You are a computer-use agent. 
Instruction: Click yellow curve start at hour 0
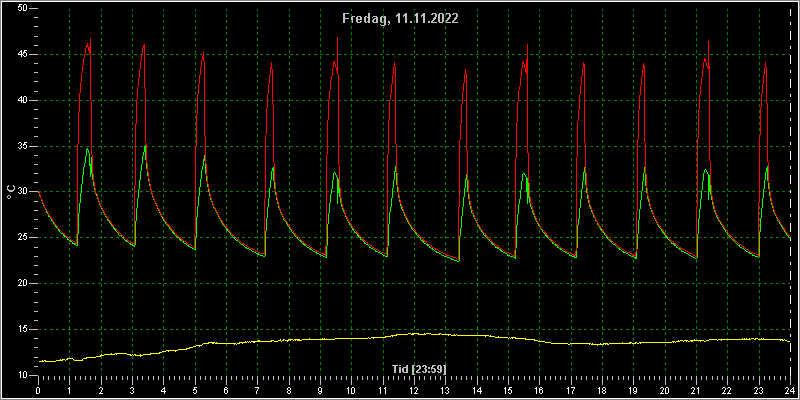[x=40, y=361]
